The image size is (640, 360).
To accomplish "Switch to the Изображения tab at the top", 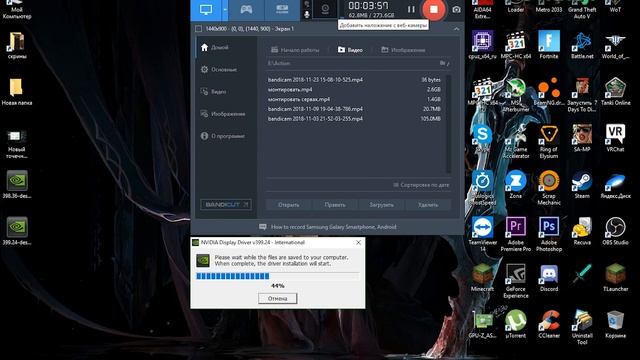I will (x=403, y=50).
